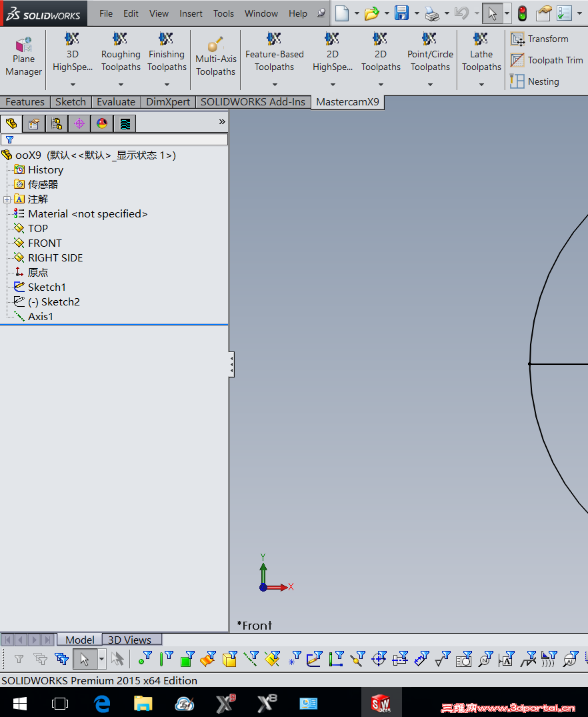This screenshot has height=717, width=588.
Task: Open the Mastercam toolpaths panel tab
Action: [x=125, y=123]
